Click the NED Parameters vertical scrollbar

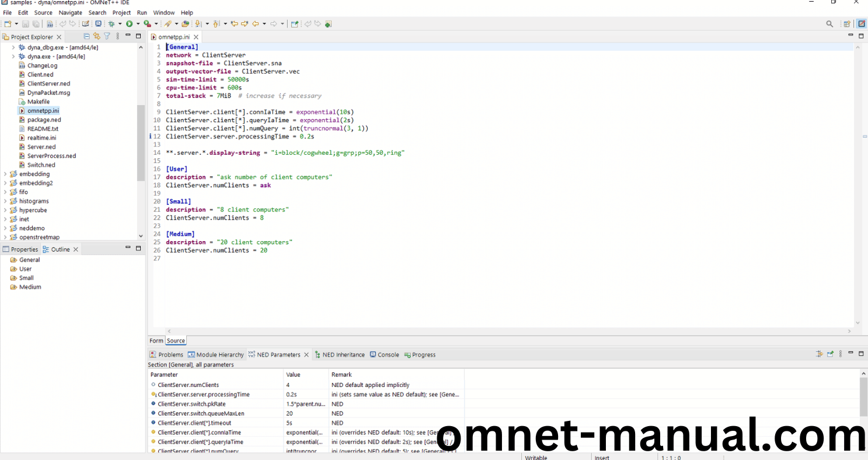pos(863,397)
